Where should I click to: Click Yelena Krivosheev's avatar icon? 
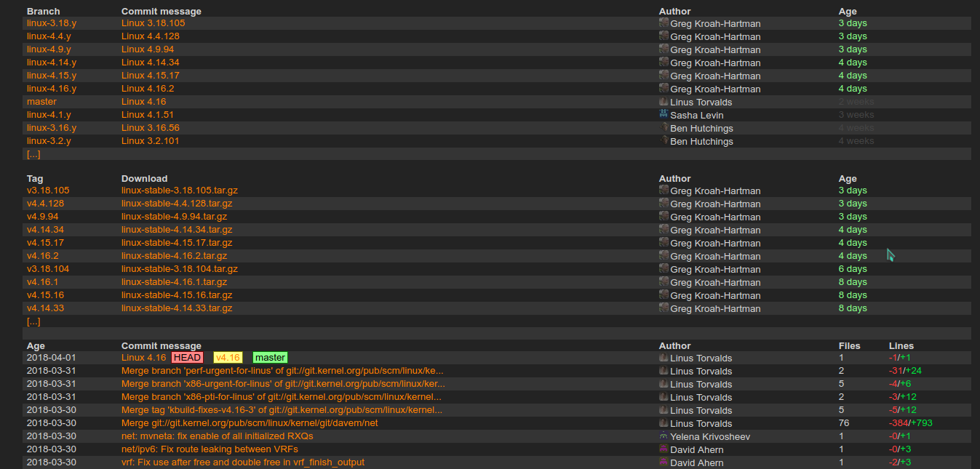tap(663, 436)
